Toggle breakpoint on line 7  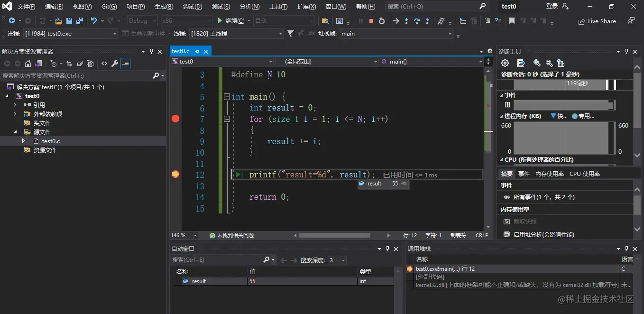tap(175, 119)
